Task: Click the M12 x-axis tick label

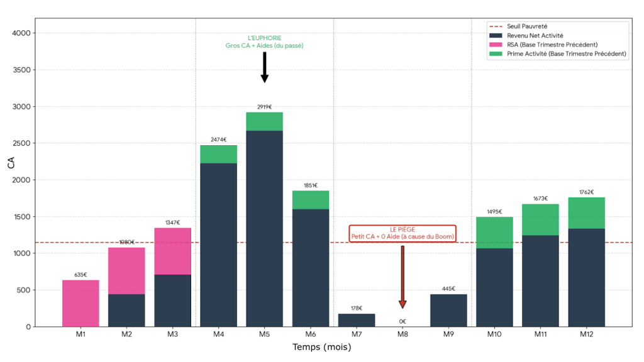Action: (587, 334)
